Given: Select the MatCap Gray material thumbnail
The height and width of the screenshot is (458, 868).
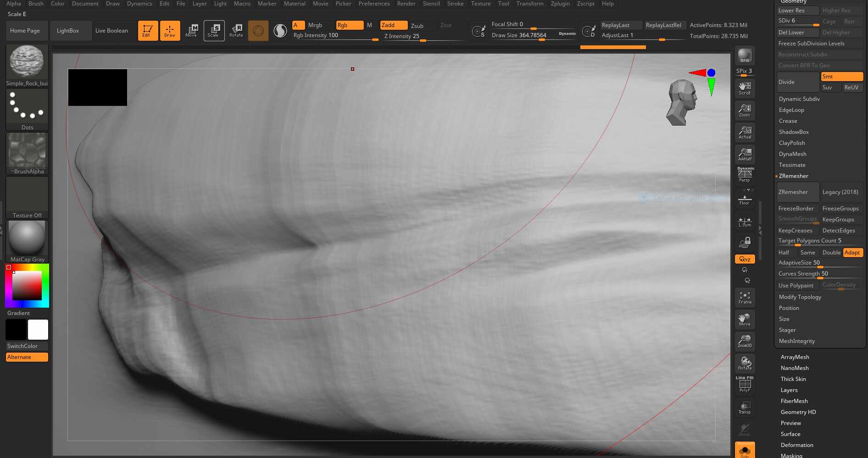Looking at the screenshot, I should tap(27, 237).
